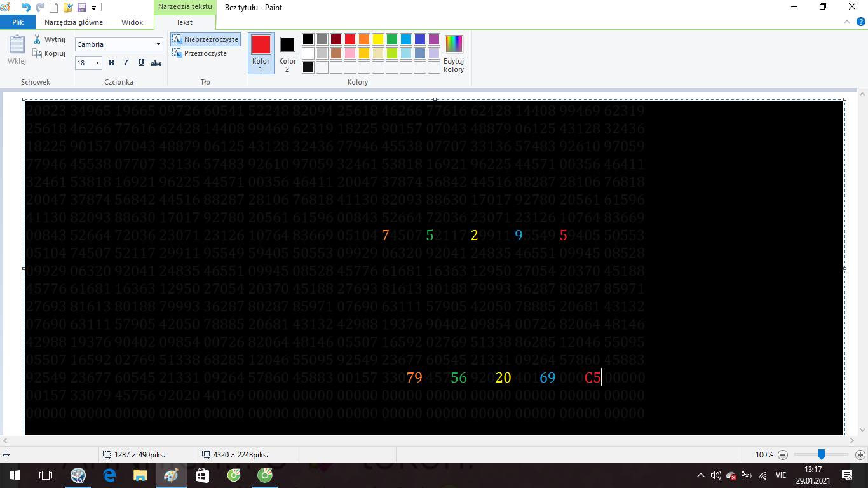
Task: Switch to the Widok tab
Action: 132,22
